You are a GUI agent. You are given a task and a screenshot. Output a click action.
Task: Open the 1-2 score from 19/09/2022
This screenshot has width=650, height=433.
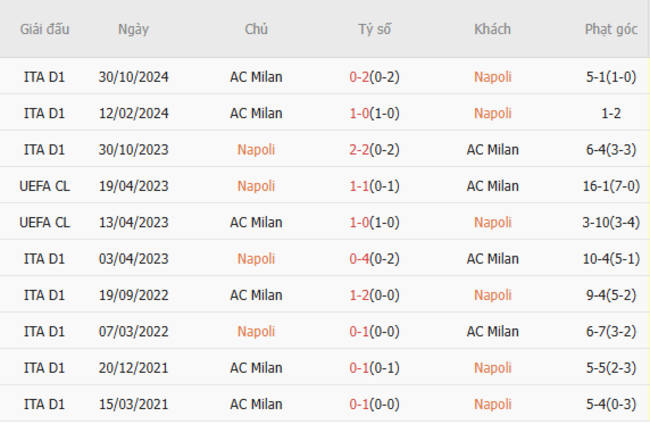pos(361,295)
